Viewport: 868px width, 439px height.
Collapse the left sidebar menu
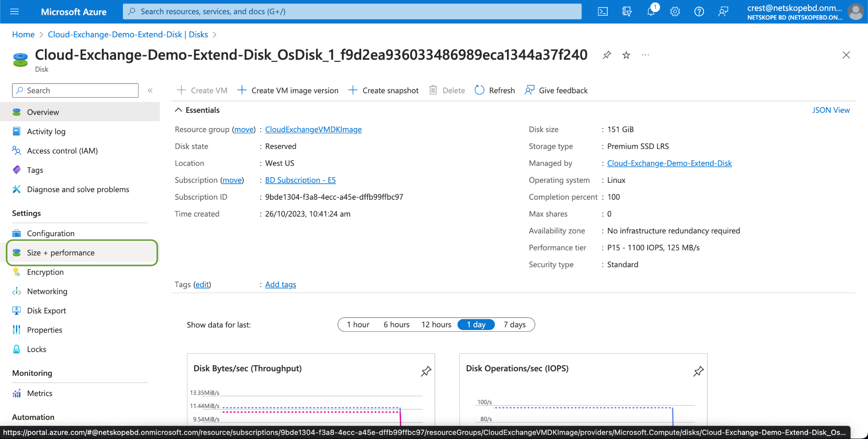pyautogui.click(x=150, y=90)
